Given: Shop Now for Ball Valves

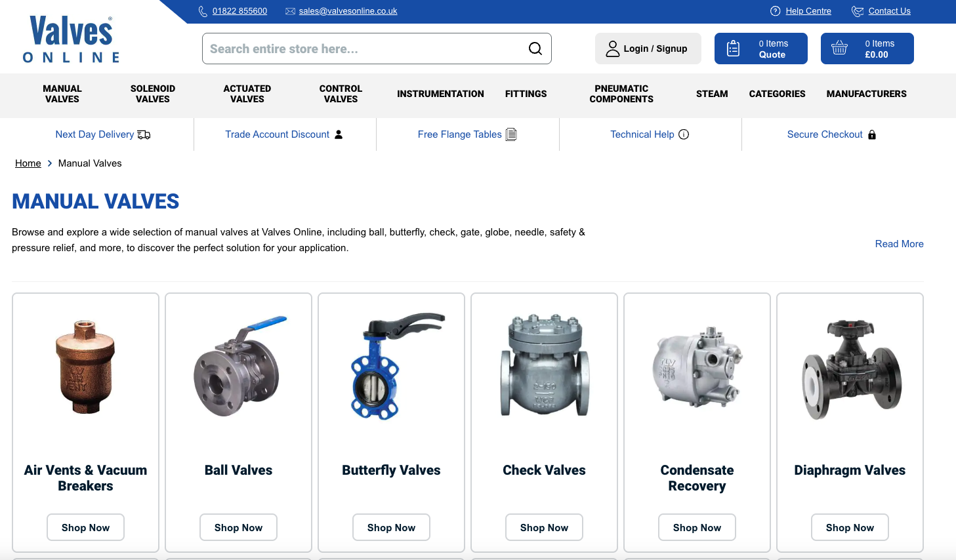Looking at the screenshot, I should point(238,527).
